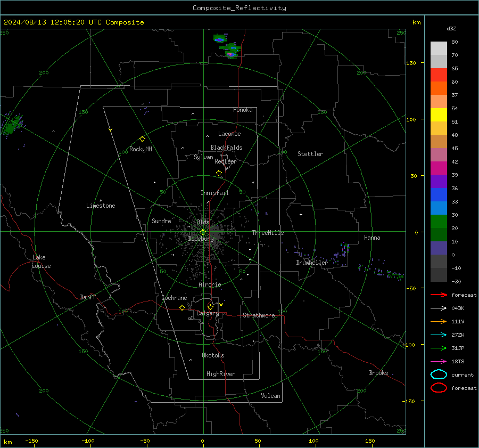Click the red forecast arrow legend icon
This screenshot has height=448, width=479.
tap(439, 295)
